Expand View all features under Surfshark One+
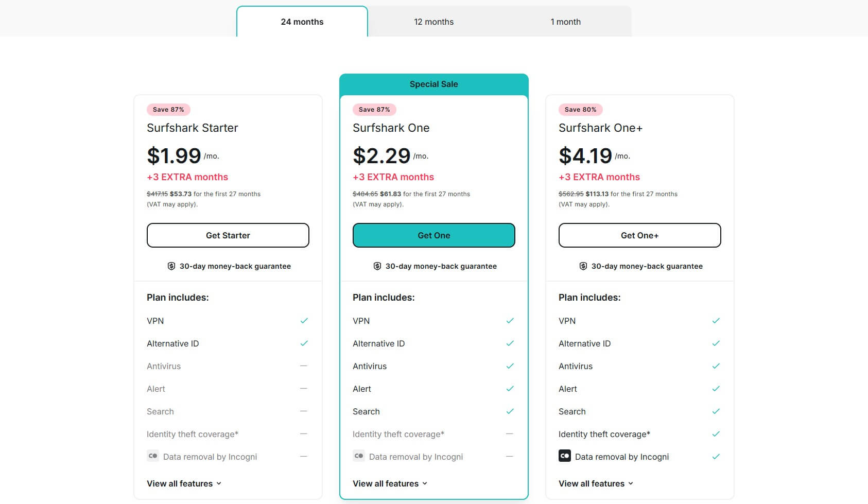 coord(596,483)
